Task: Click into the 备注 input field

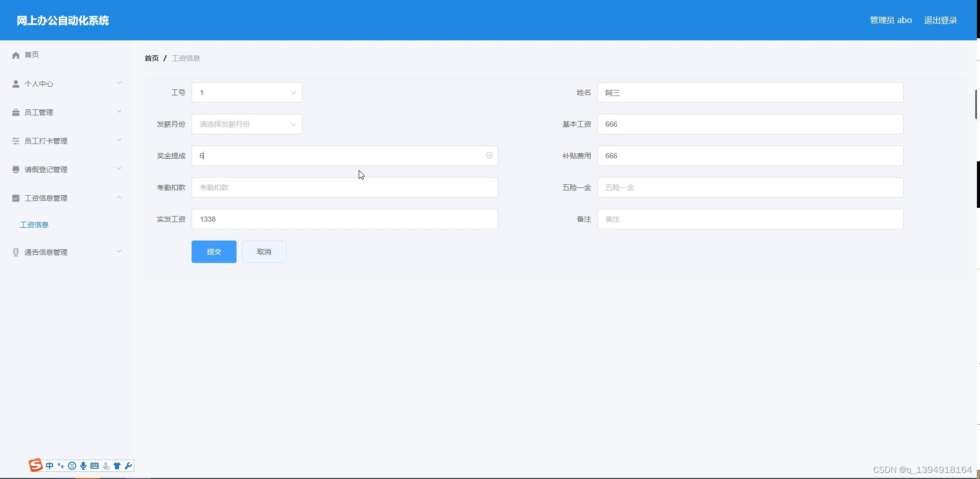Action: (751, 219)
